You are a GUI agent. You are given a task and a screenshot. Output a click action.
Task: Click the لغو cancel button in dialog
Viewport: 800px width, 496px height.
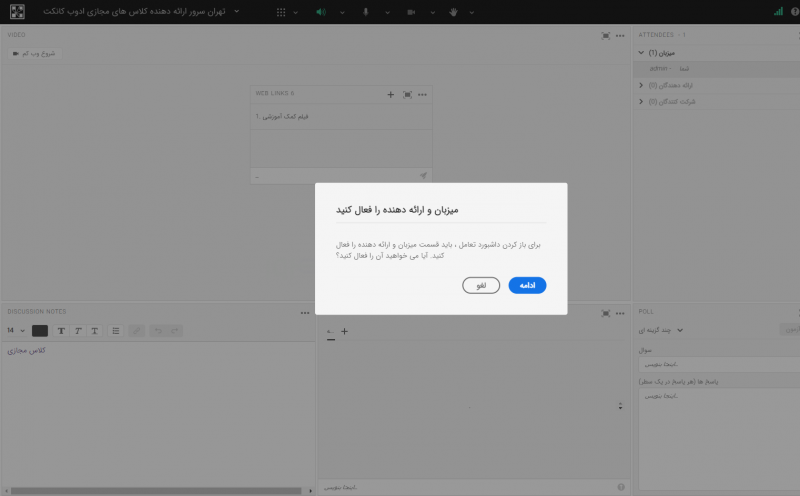click(481, 285)
